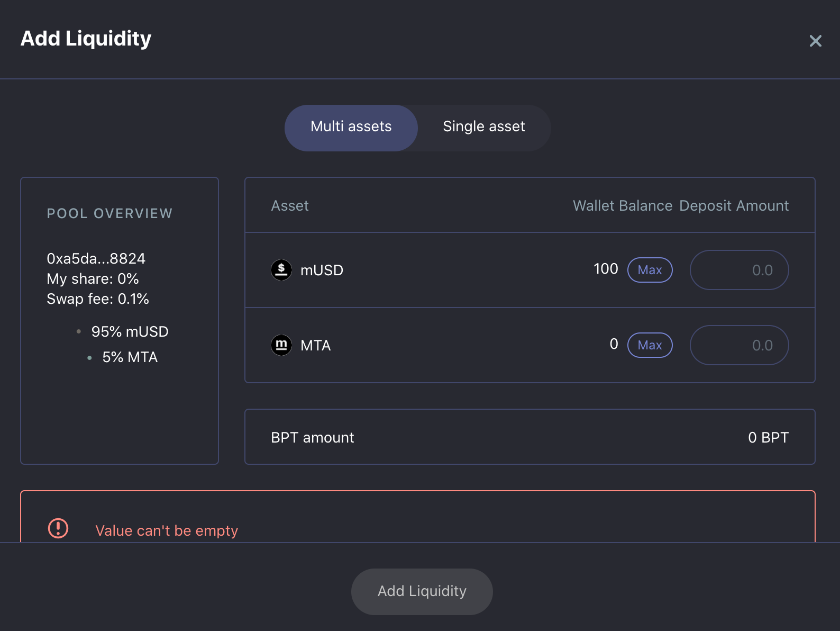Screen dimensions: 840x631
Task: Click Max beside MTA balance
Action: pos(650,345)
